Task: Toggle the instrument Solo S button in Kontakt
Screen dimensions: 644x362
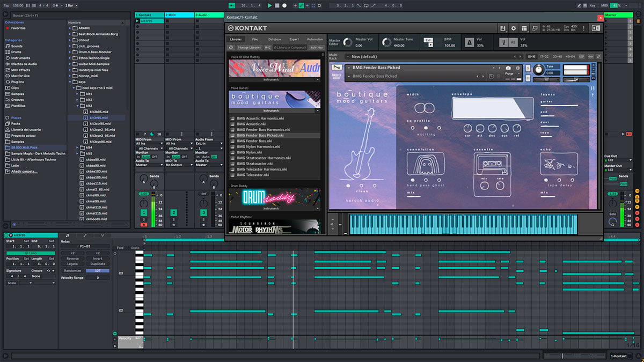Action: 528,68
